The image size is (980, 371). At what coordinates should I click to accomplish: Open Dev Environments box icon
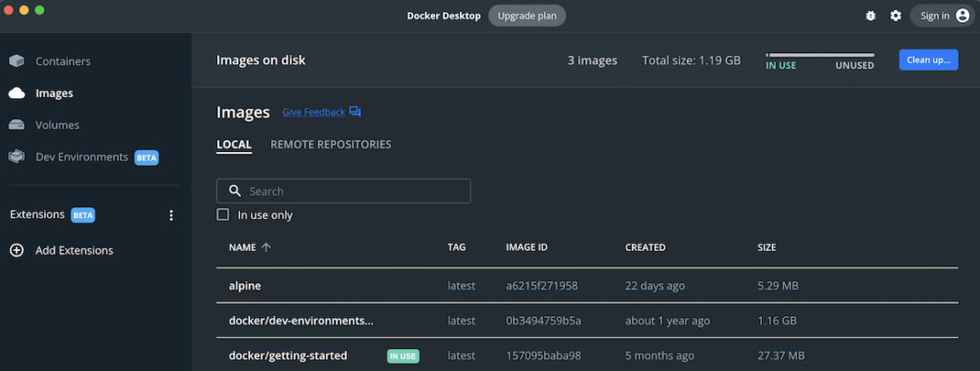(16, 156)
